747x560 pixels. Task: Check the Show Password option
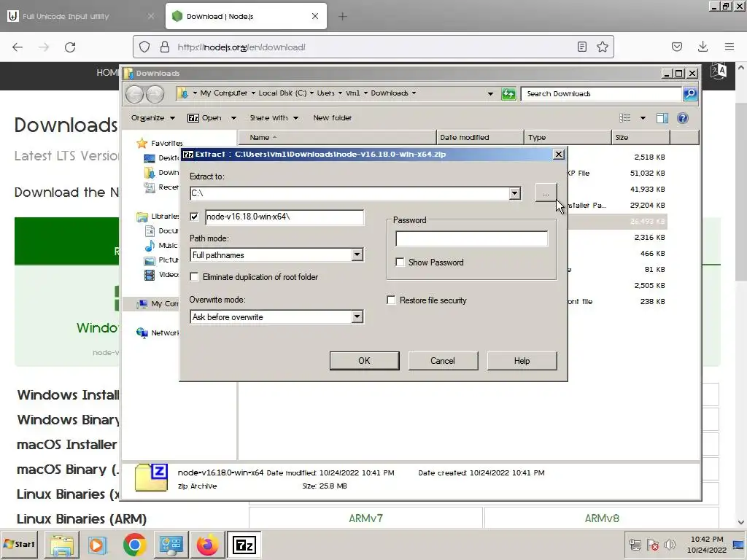[x=400, y=262]
